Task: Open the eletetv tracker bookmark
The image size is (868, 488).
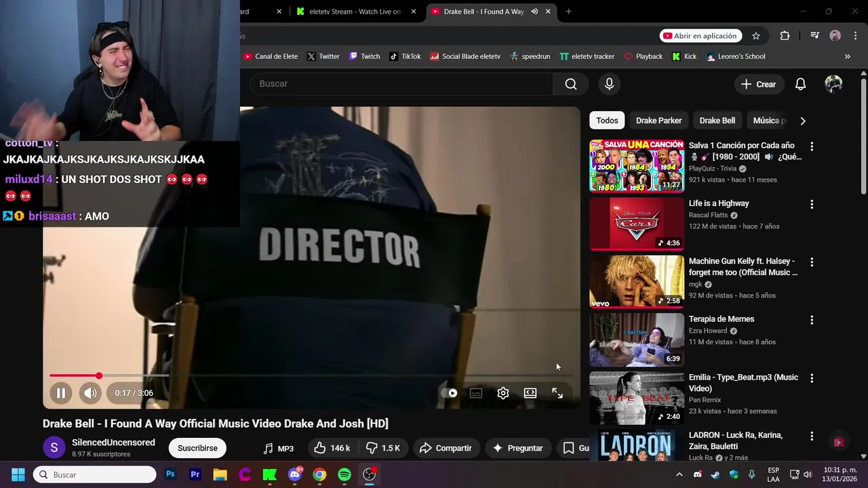Action: tap(587, 56)
